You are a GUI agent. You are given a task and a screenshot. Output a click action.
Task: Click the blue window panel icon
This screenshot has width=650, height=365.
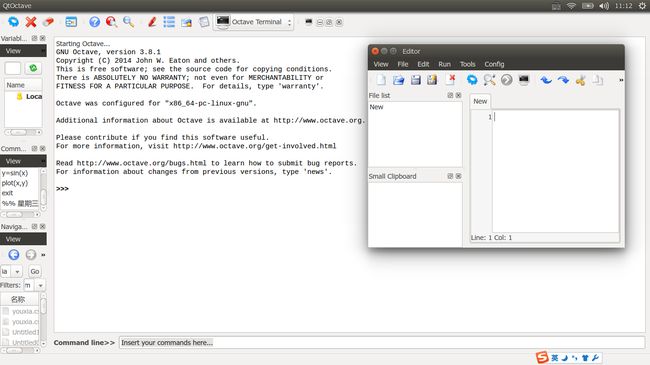click(x=71, y=22)
